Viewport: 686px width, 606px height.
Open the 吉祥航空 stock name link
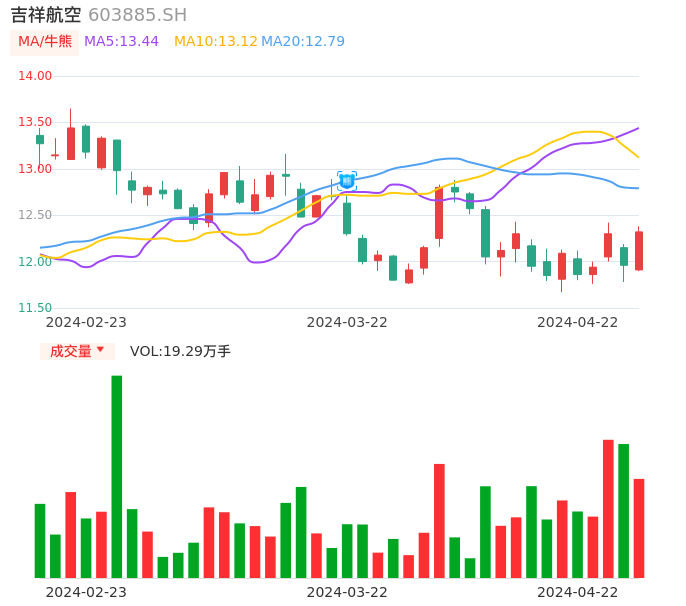46,15
